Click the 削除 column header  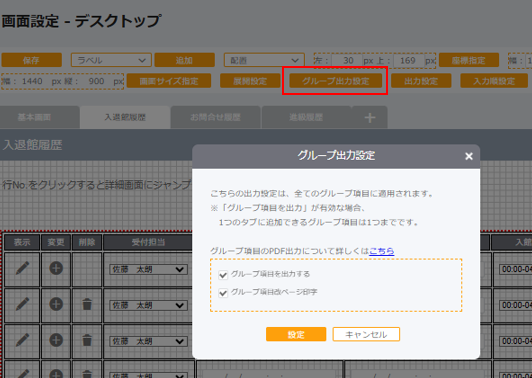tap(87, 242)
